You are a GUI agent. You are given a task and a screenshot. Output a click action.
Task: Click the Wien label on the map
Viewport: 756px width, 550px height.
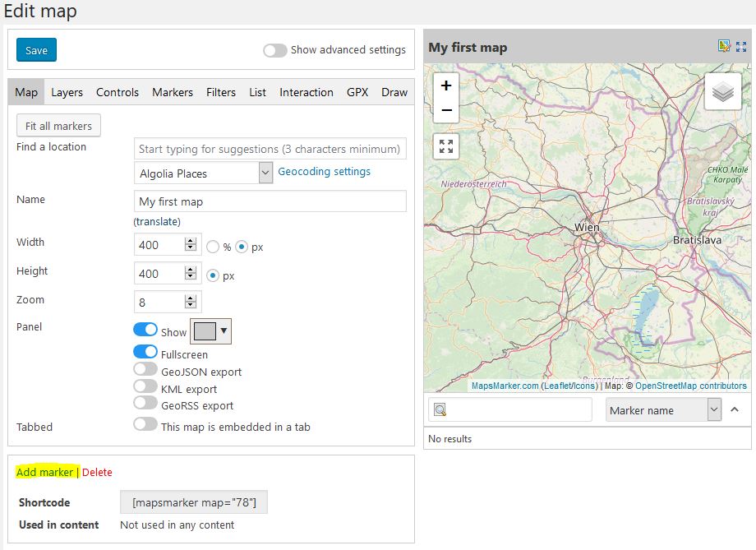587,227
